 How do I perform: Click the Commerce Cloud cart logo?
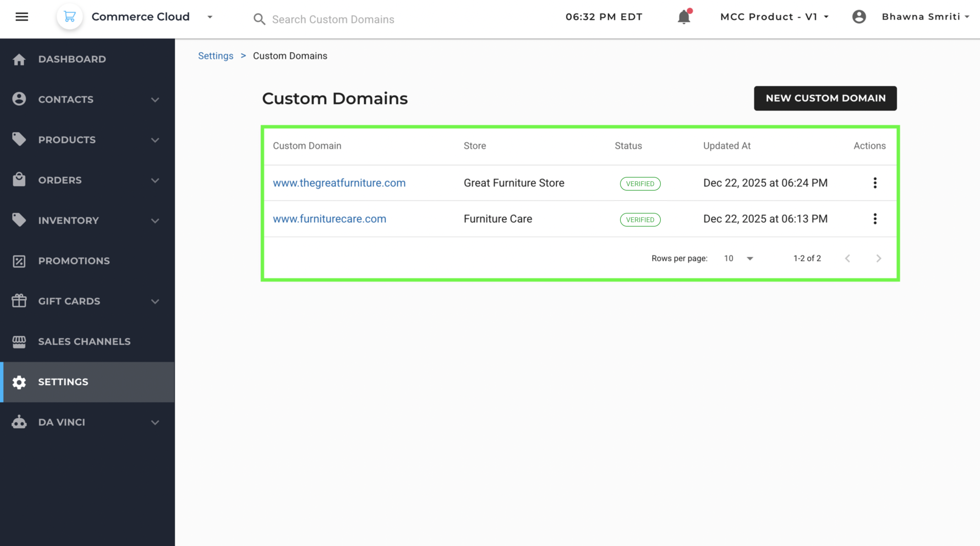[70, 17]
